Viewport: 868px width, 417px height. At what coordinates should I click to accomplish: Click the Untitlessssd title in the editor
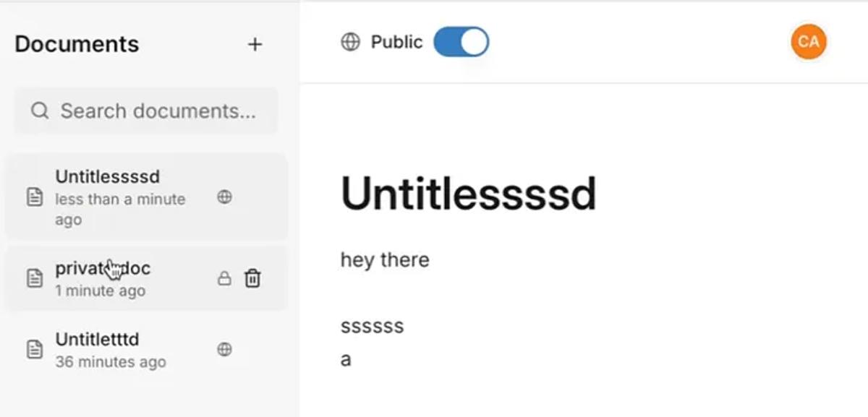point(469,192)
